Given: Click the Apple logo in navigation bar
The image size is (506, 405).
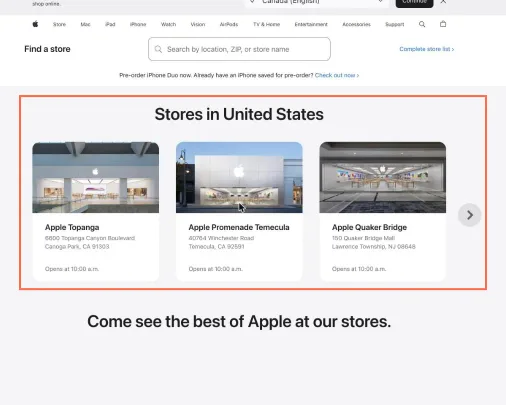Looking at the screenshot, I should tap(35, 24).
